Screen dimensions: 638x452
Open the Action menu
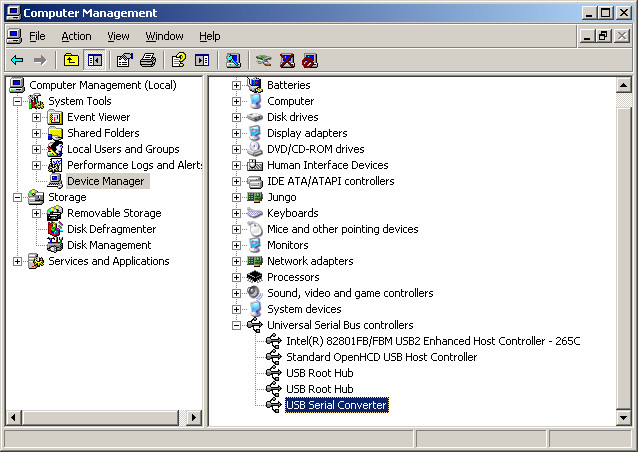point(76,36)
